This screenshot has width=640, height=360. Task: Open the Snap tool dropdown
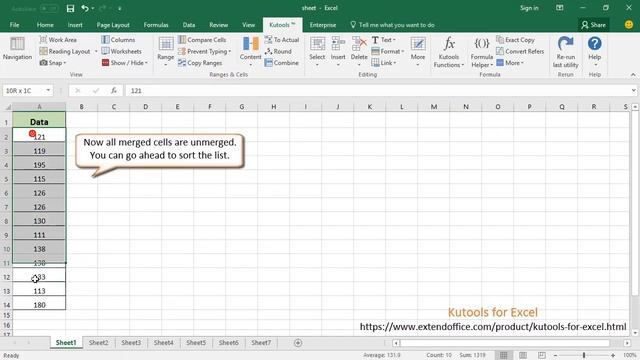click(53, 63)
